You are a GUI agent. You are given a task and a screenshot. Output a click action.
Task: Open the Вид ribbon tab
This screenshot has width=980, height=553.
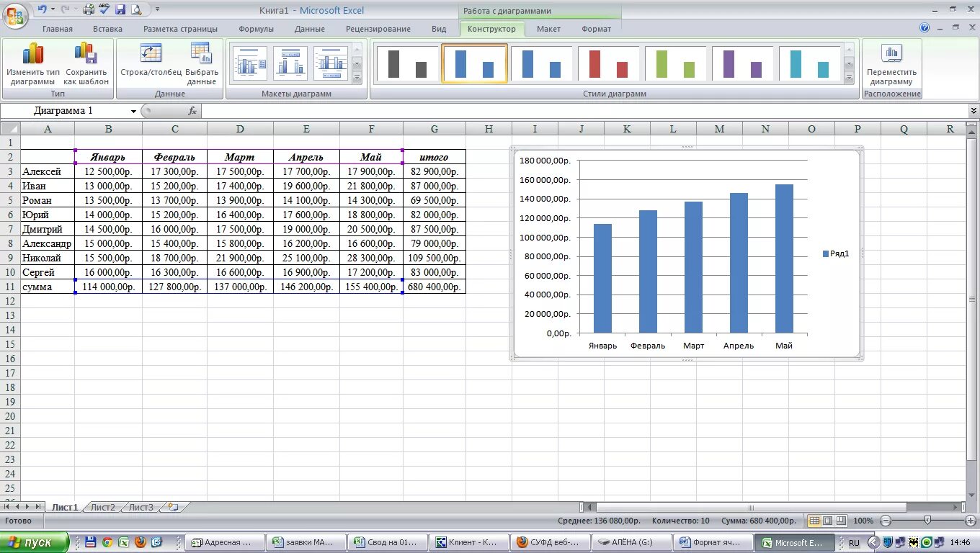tap(439, 29)
